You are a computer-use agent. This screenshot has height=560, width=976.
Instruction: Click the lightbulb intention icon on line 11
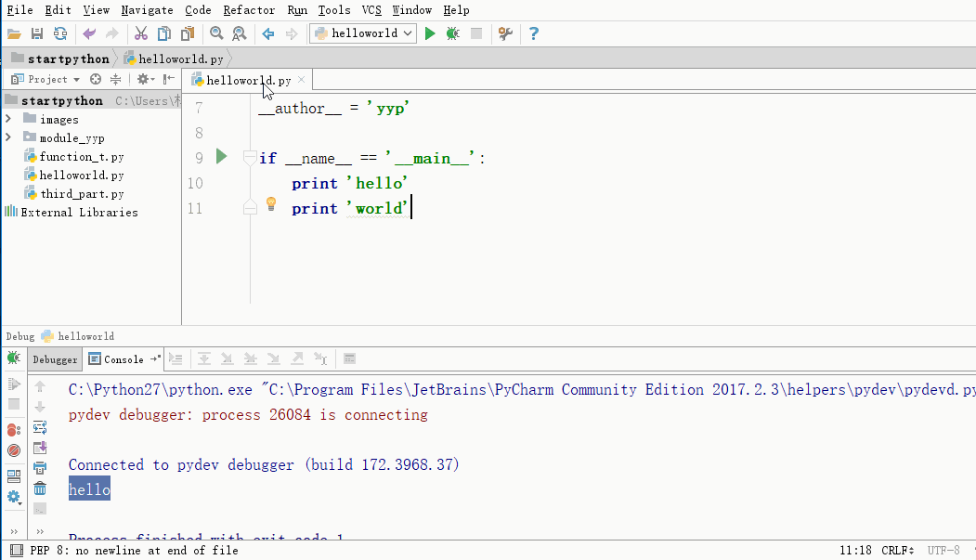270,204
